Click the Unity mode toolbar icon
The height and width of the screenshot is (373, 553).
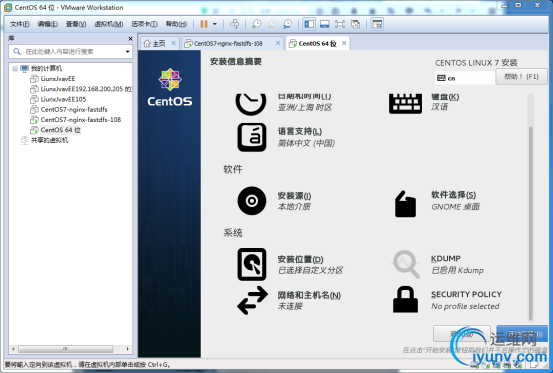pyautogui.click(x=356, y=24)
